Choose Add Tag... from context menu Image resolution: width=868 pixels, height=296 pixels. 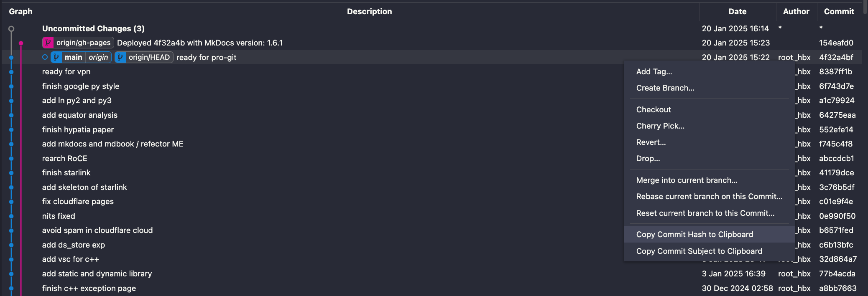click(x=654, y=72)
